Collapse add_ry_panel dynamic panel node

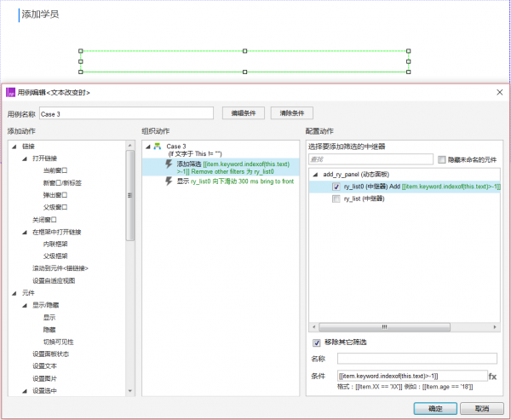coord(315,175)
